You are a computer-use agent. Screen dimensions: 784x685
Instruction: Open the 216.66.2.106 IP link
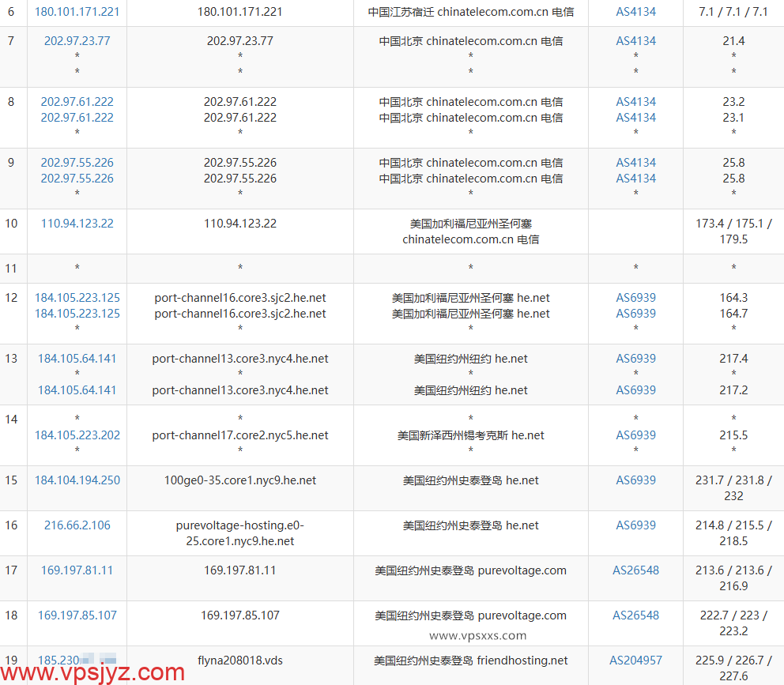click(x=77, y=525)
